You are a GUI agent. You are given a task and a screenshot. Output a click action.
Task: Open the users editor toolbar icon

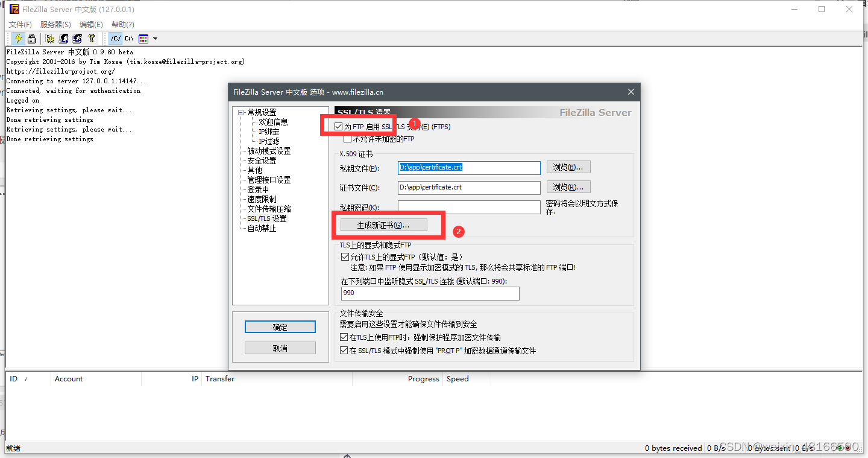click(63, 39)
